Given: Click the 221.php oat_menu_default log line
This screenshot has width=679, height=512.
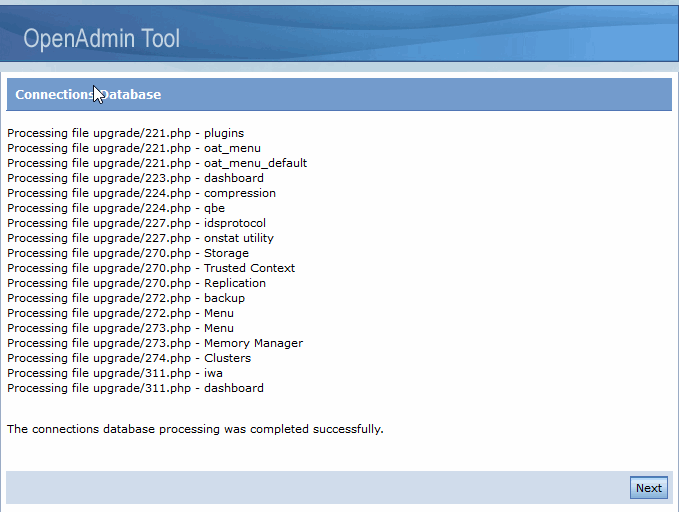Looking at the screenshot, I should [157, 163].
